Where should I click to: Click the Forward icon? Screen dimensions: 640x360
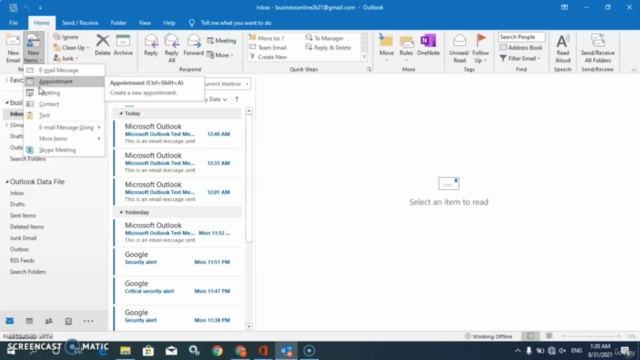coord(193,45)
